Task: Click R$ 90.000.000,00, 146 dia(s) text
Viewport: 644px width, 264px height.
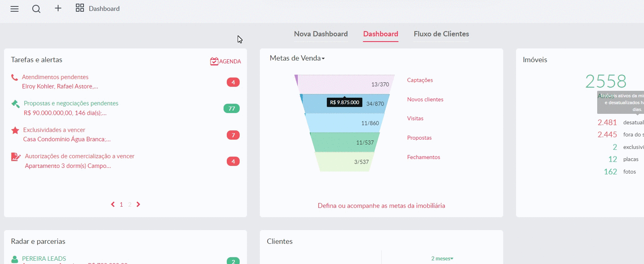Action: (65, 113)
